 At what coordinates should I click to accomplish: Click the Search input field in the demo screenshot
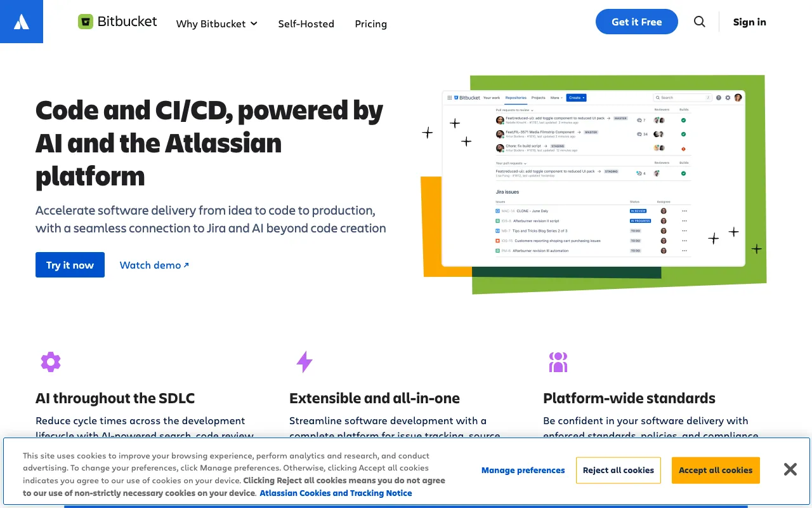click(x=682, y=98)
